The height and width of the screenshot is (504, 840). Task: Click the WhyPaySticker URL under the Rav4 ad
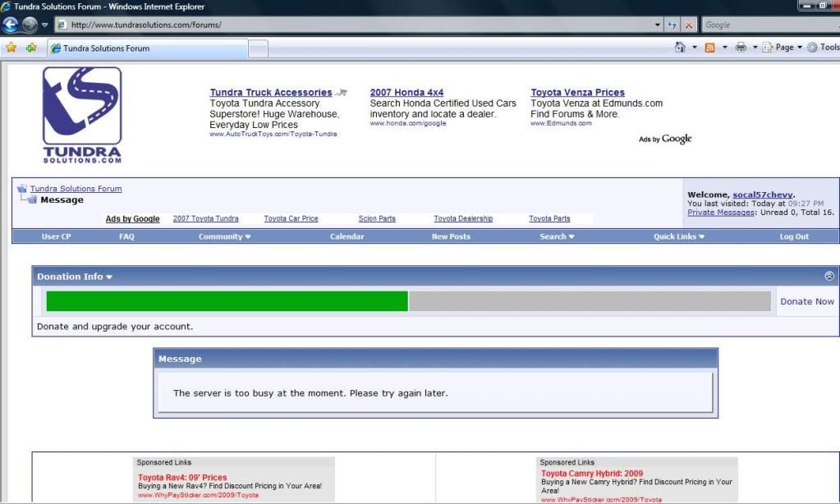[198, 496]
